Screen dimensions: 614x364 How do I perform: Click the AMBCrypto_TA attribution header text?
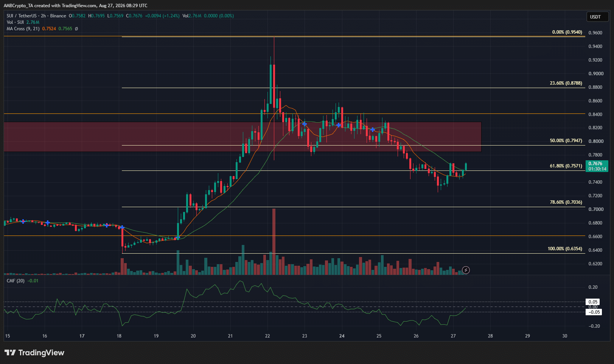tap(76, 6)
